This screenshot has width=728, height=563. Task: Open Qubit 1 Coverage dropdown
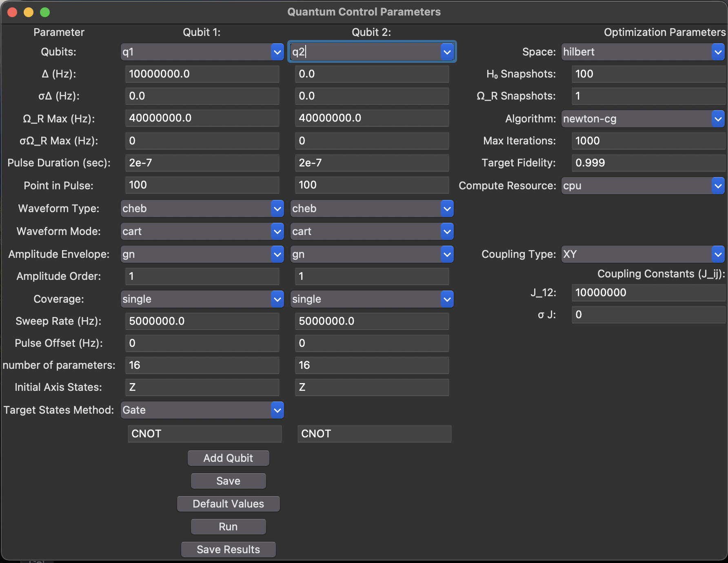pyautogui.click(x=202, y=299)
